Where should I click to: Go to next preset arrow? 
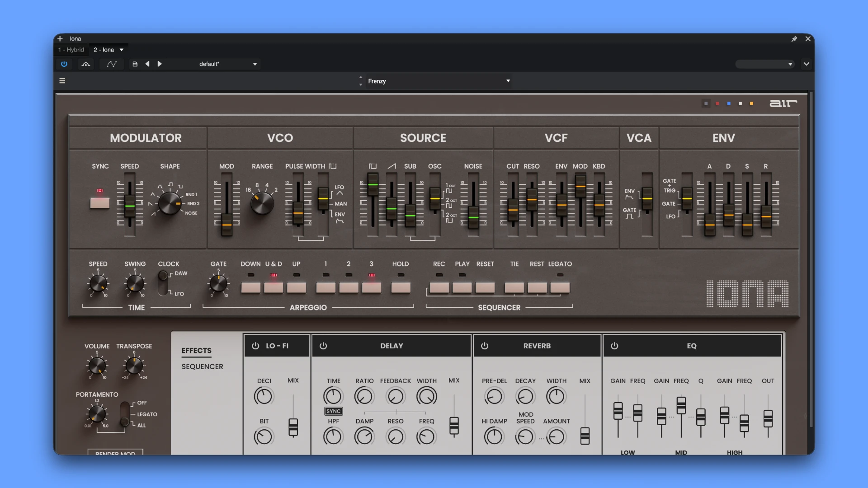160,64
